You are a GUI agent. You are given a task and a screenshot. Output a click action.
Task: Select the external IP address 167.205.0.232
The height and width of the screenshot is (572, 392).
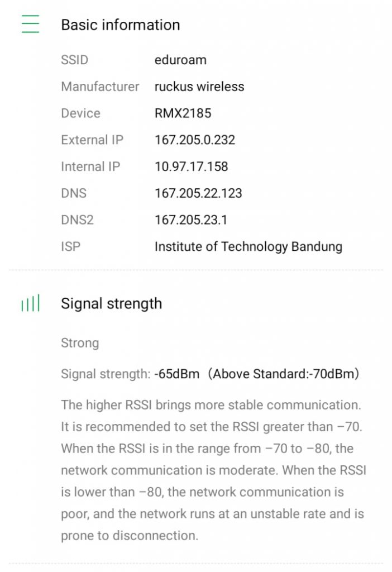pyautogui.click(x=195, y=140)
